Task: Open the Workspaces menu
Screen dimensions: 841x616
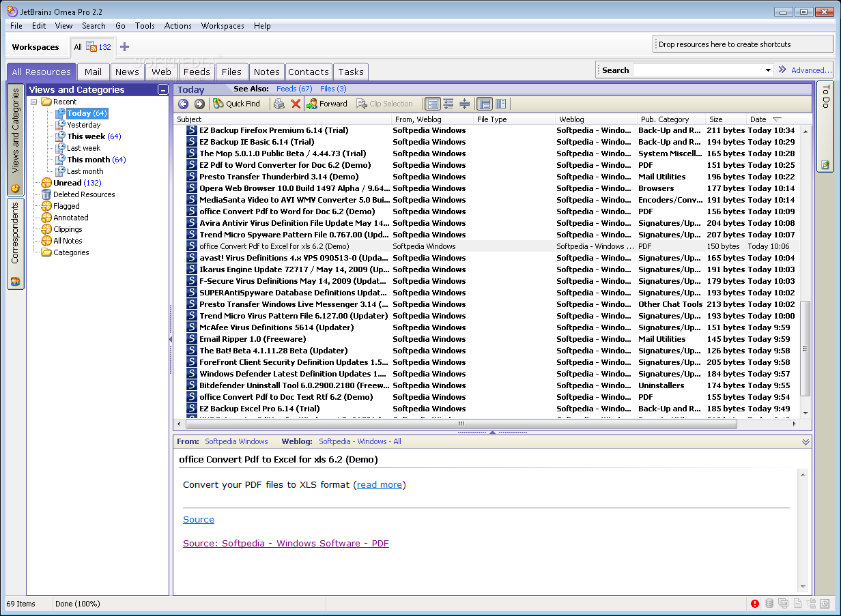Action: pyautogui.click(x=223, y=26)
